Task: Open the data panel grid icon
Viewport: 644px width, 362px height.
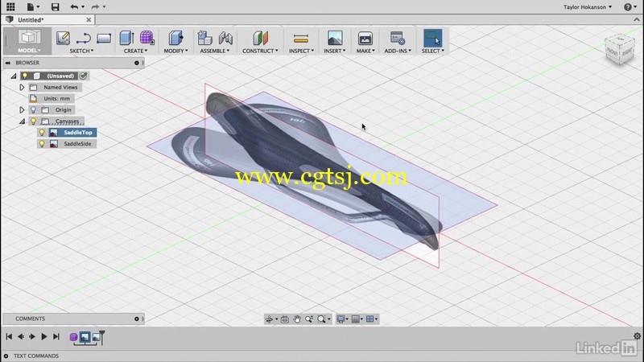Action: 10,6
